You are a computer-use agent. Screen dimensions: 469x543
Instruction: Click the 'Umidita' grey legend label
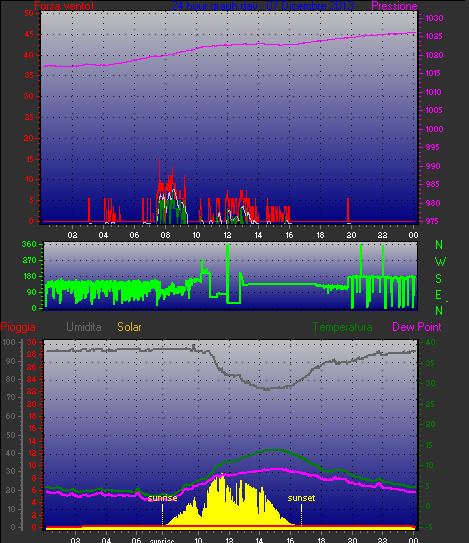pyautogui.click(x=83, y=327)
